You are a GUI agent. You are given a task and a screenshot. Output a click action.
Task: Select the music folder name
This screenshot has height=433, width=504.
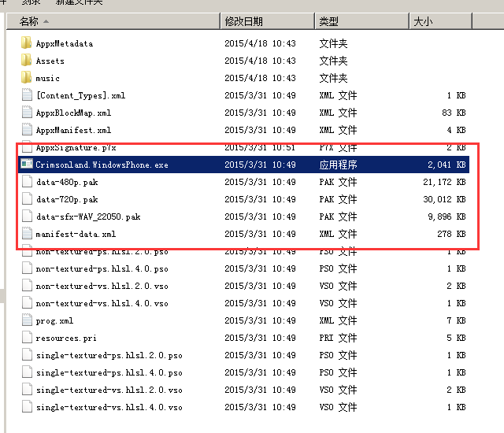click(x=47, y=78)
